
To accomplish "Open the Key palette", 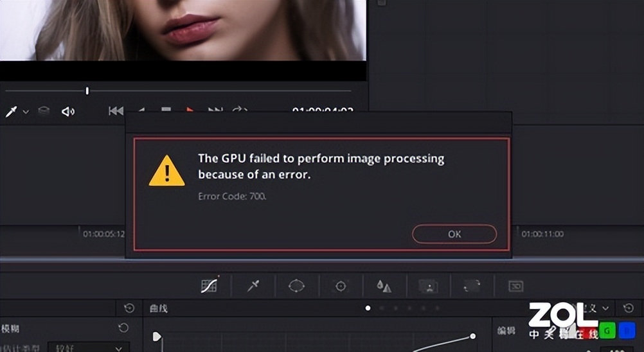I will click(x=428, y=286).
